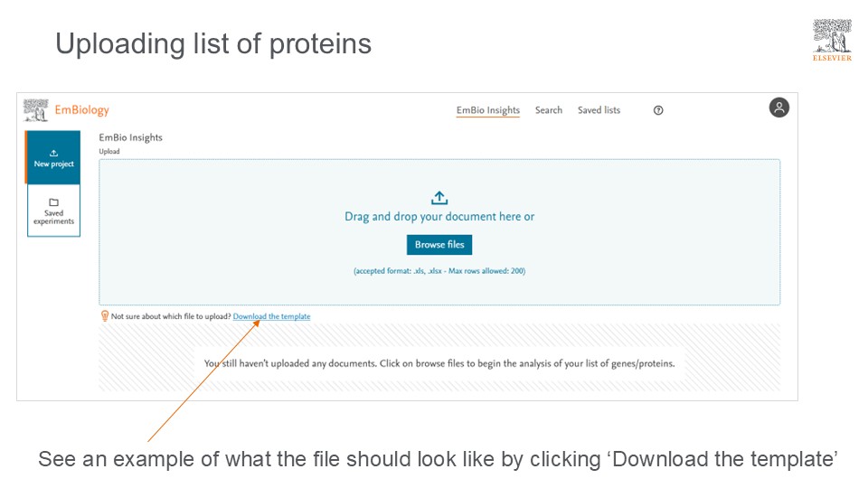This screenshot has height=488, width=868.
Task: Click the EmBio Insights page heading
Action: tap(130, 137)
